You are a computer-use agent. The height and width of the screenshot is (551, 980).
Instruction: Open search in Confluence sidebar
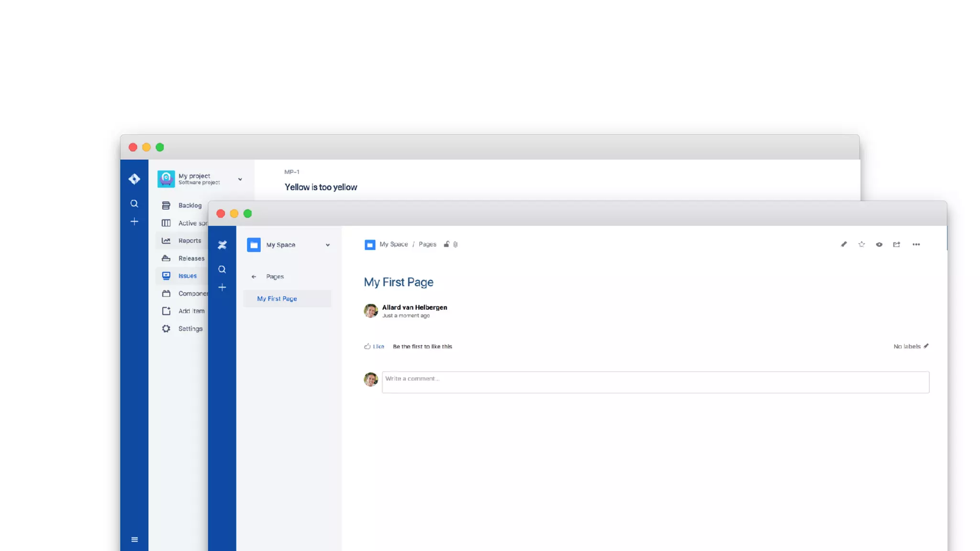click(x=222, y=269)
